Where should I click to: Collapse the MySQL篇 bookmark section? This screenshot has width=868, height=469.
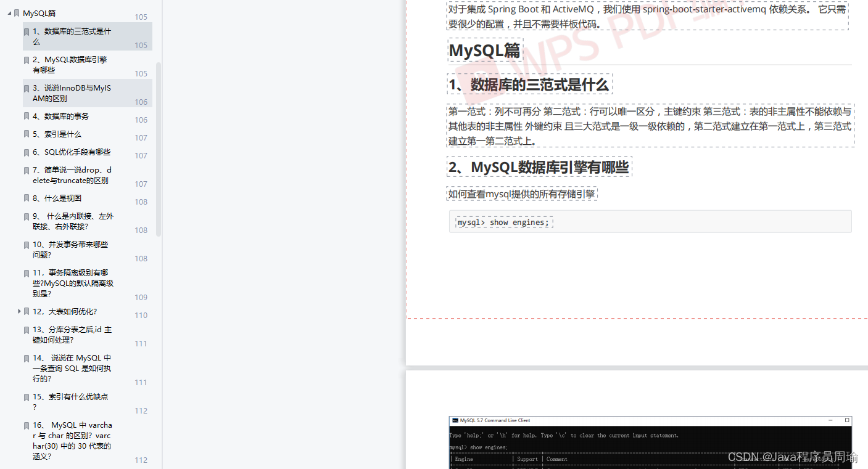pyautogui.click(x=9, y=14)
